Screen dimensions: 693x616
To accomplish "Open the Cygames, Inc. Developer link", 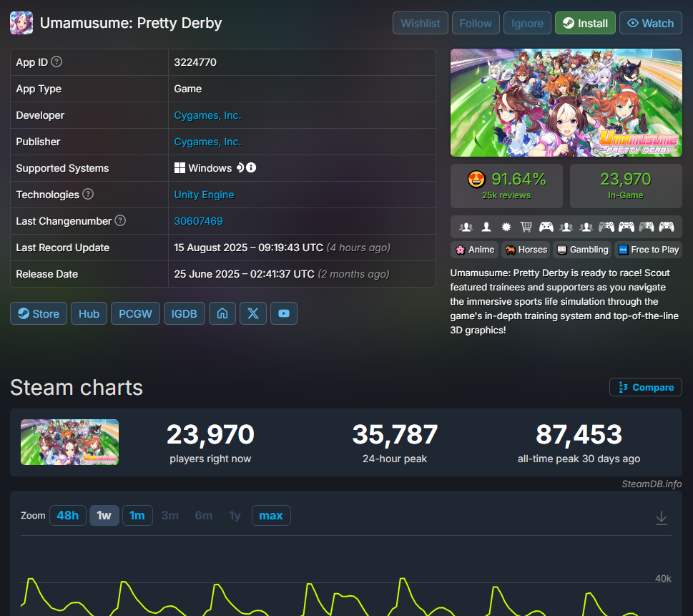I will (207, 115).
